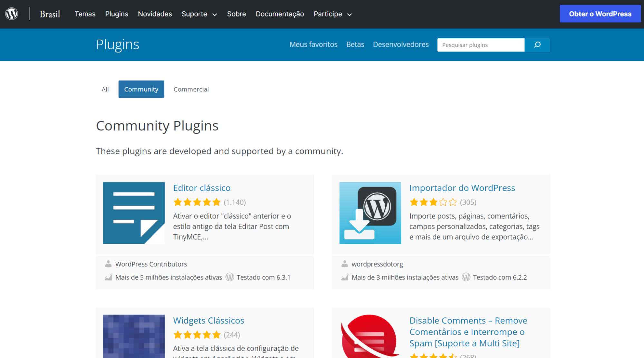Viewport: 644px width, 358px height.
Task: Click the WordPress logo in header
Action: tap(12, 14)
